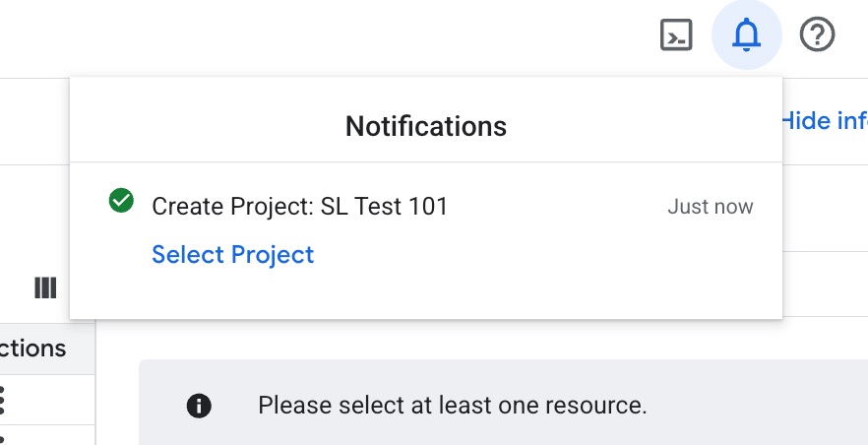Viewport: 868px width, 445px height.
Task: Click the Select Project link
Action: 233,255
